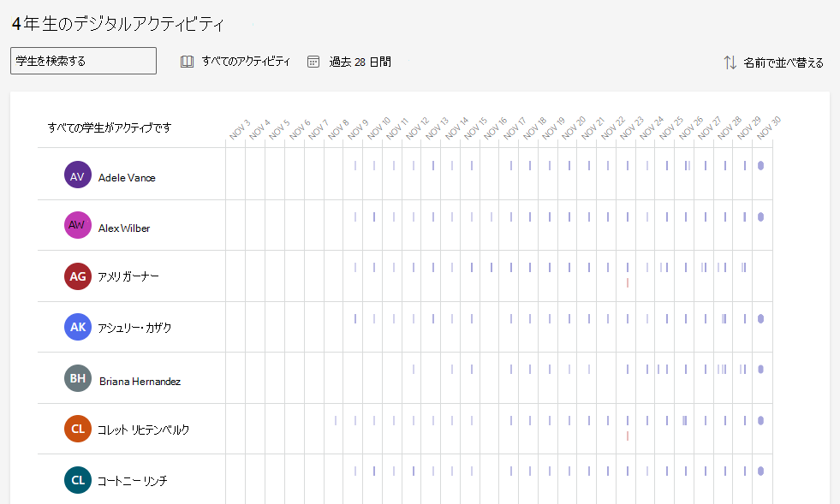This screenshot has width=840, height=504.
Task: Open student アメリ ガーナー
Action: [x=128, y=276]
